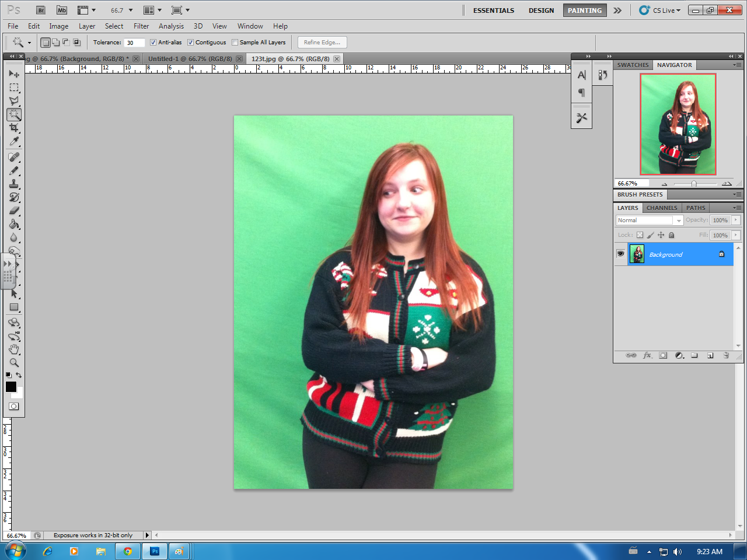This screenshot has width=747, height=560.
Task: Select the Zoom tool
Action: (x=14, y=363)
